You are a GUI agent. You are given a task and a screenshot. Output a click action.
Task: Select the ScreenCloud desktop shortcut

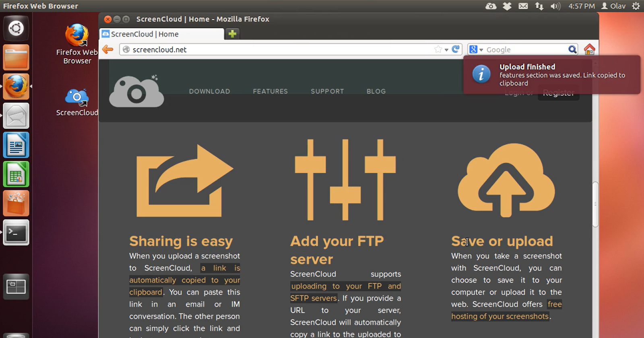(x=77, y=103)
